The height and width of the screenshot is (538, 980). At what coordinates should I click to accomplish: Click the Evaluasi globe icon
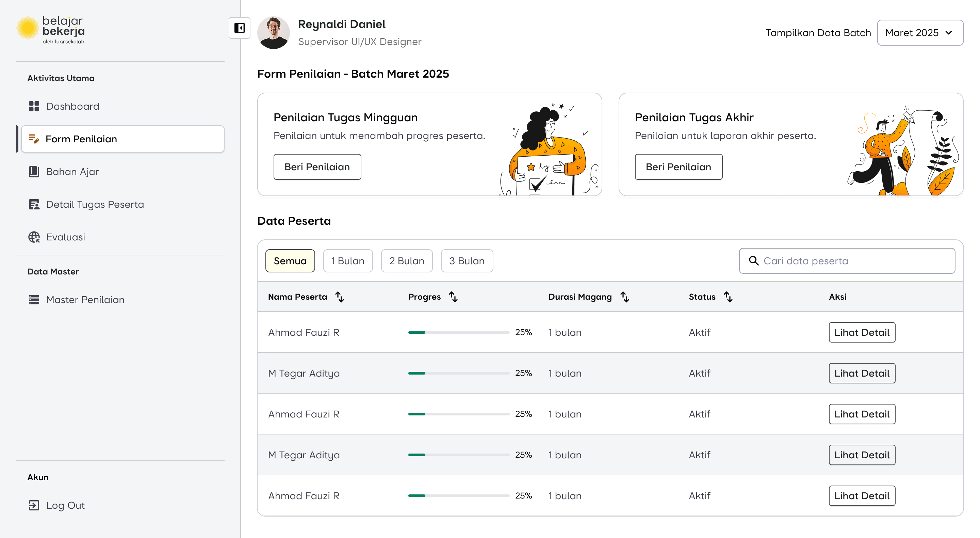tap(34, 237)
